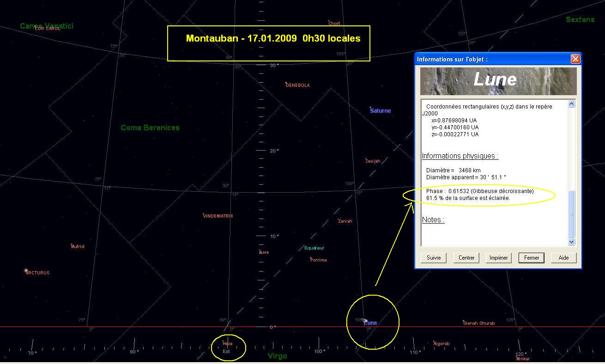Click the info panel's scroll up arrow
The height and width of the screenshot is (364, 605).
(x=571, y=104)
